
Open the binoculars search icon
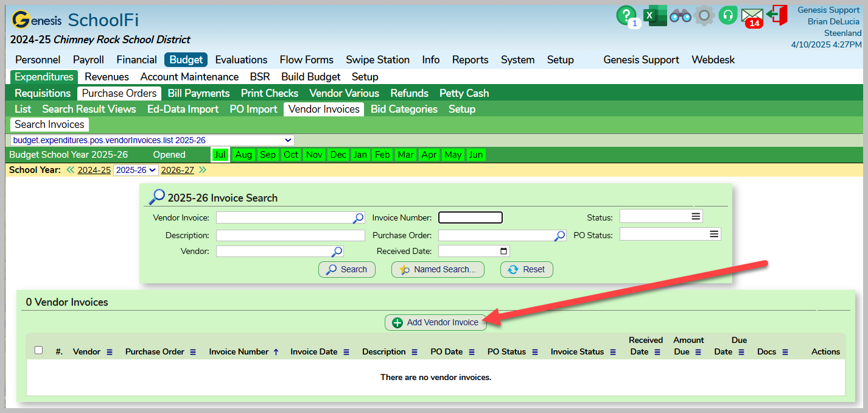[x=680, y=16]
